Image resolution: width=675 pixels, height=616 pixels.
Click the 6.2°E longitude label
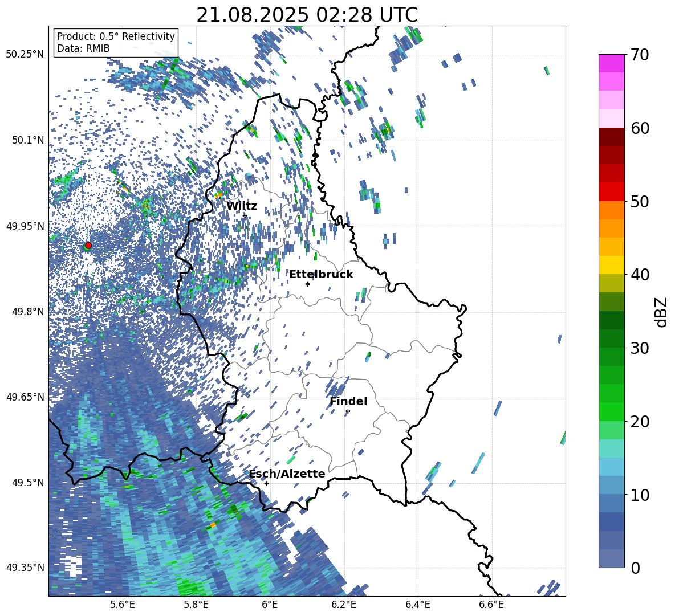[344, 605]
